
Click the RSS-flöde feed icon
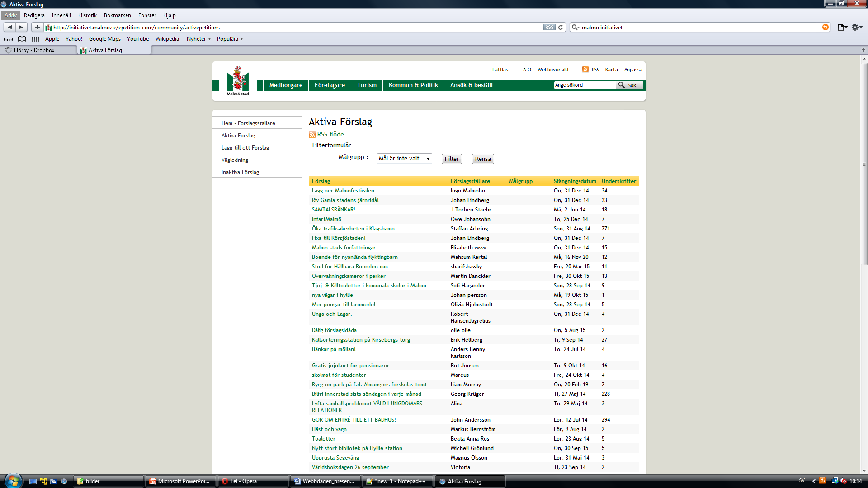pyautogui.click(x=312, y=135)
